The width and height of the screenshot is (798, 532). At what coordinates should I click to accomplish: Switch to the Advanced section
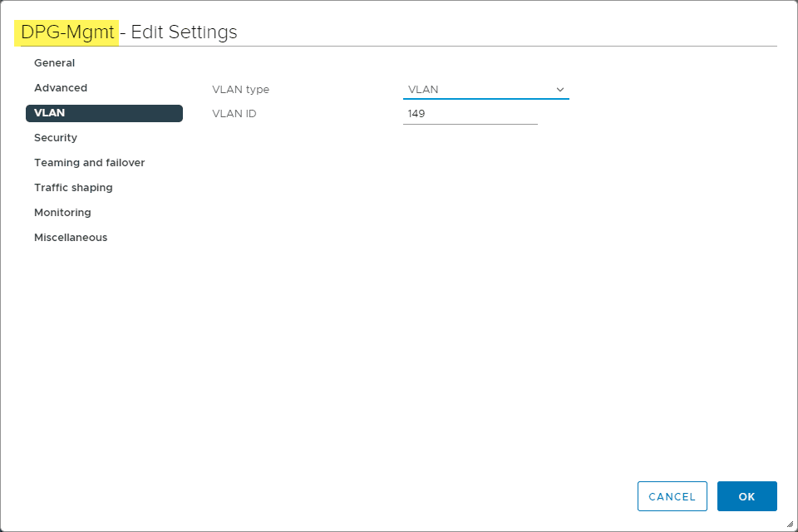pyautogui.click(x=61, y=88)
